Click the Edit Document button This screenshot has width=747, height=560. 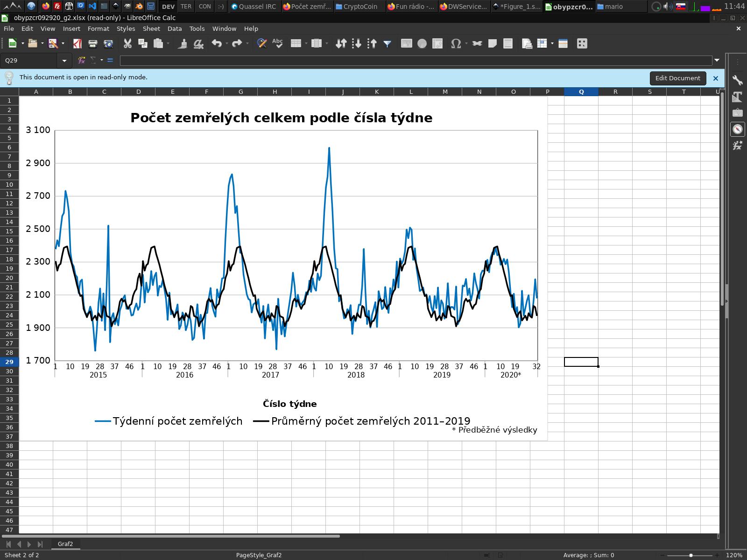[x=677, y=78]
